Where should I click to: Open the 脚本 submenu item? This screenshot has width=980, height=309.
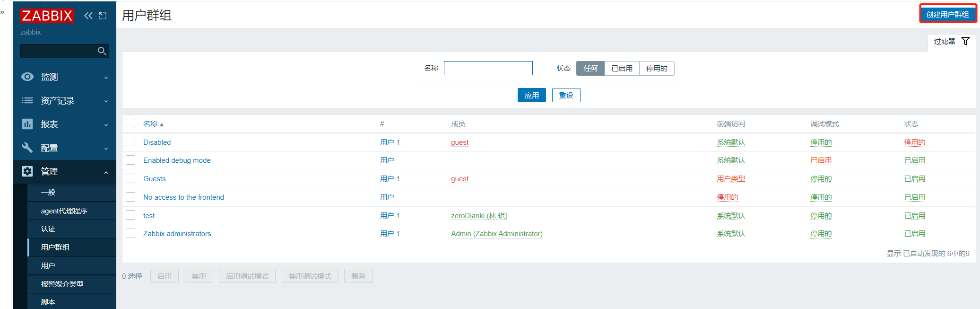72,302
